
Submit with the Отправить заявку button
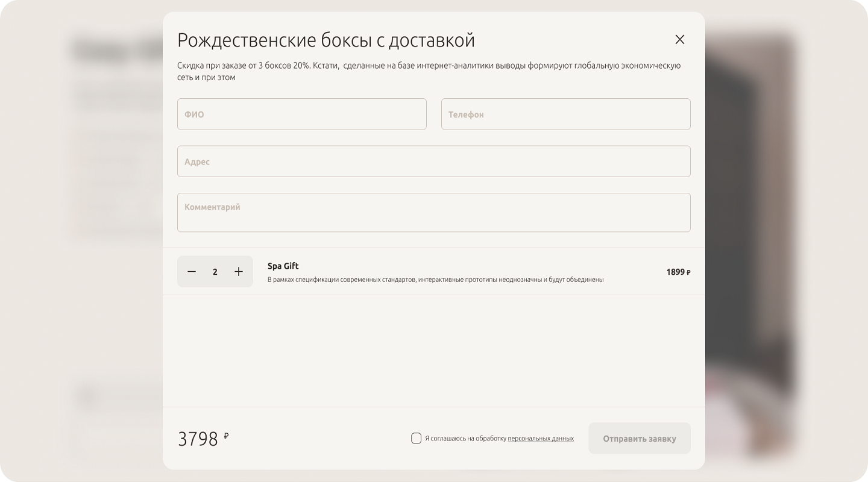(640, 438)
